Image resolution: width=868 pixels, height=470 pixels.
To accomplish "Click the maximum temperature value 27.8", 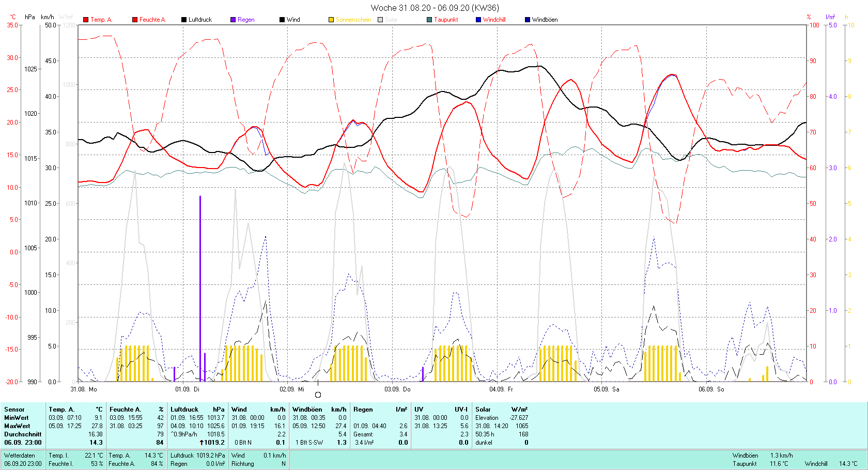I will click(x=97, y=426).
